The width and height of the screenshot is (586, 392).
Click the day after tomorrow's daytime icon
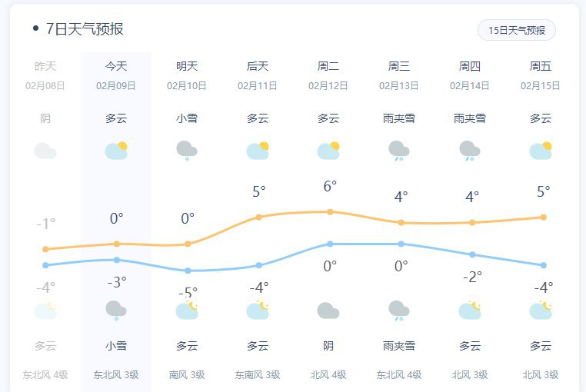pyautogui.click(x=258, y=151)
